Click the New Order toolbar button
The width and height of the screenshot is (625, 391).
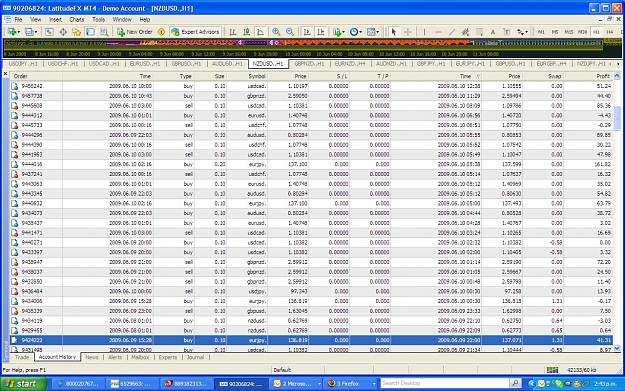[x=135, y=32]
